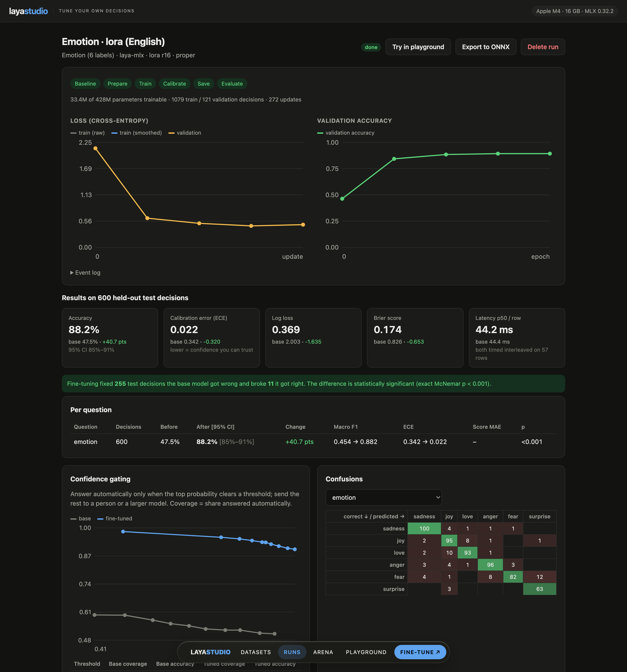627x672 pixels.
Task: Click the done status badge
Action: coord(371,47)
